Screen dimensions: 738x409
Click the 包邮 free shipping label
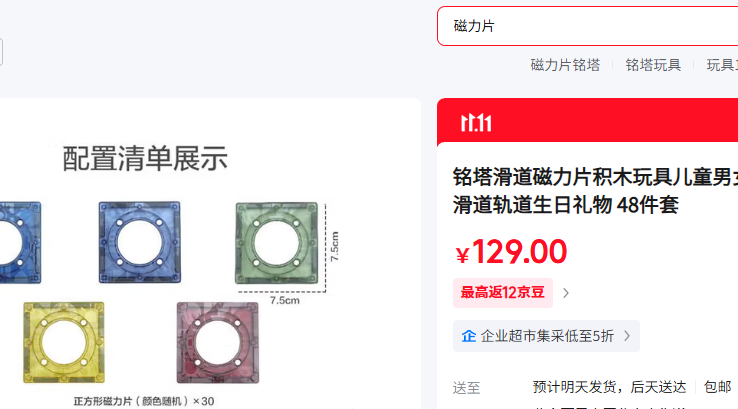point(717,387)
